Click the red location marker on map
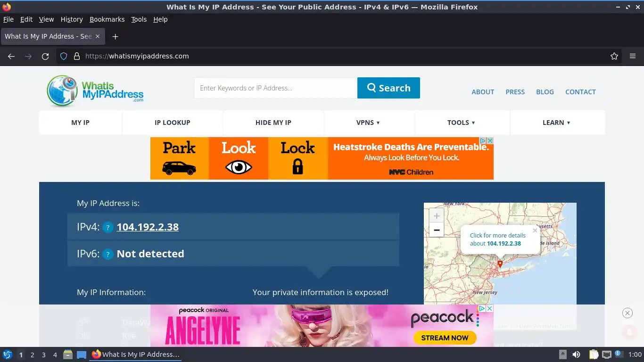Screen dimensions: 644x362 [500, 264]
